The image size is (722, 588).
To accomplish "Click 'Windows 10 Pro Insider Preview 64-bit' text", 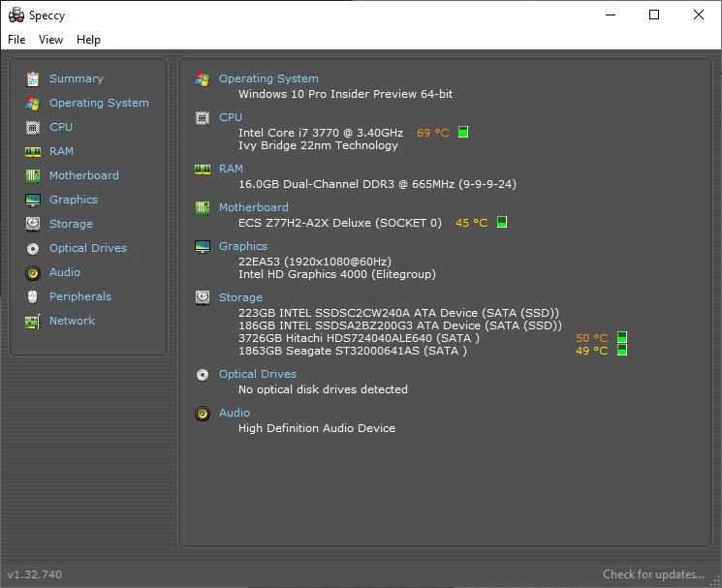I will pyautogui.click(x=345, y=94).
